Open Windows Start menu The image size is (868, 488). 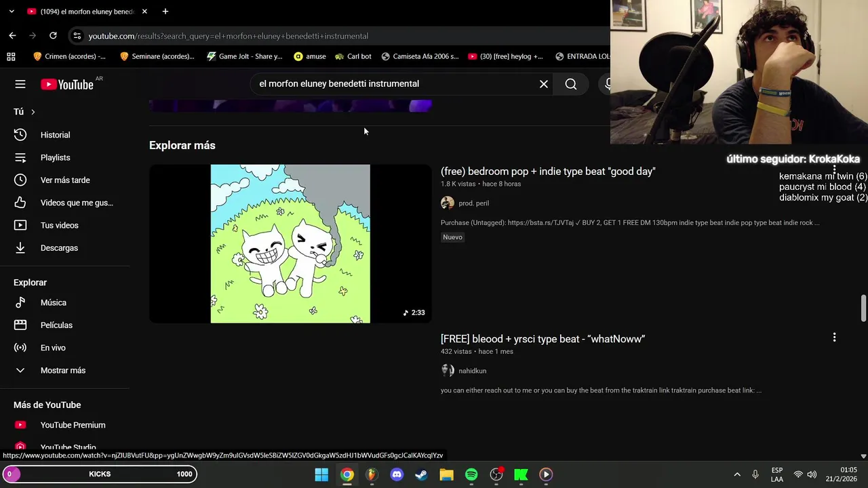click(x=321, y=474)
